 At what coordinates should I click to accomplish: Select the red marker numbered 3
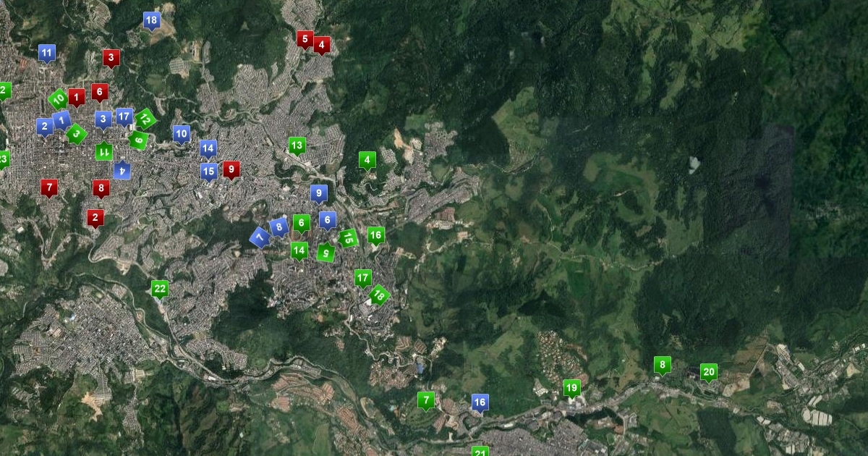pos(111,57)
